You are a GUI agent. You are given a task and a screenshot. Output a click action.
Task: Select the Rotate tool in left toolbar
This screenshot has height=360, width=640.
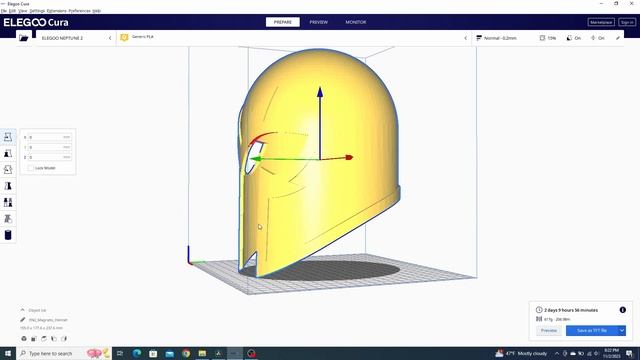(x=8, y=169)
